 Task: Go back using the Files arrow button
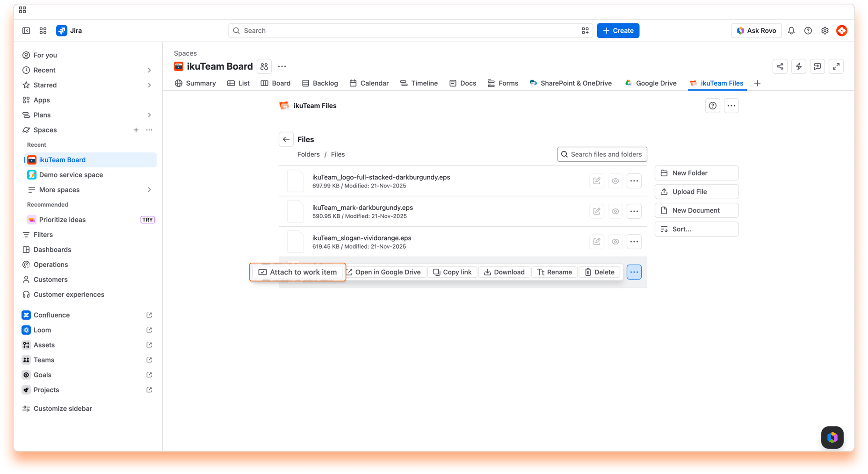pyautogui.click(x=286, y=139)
